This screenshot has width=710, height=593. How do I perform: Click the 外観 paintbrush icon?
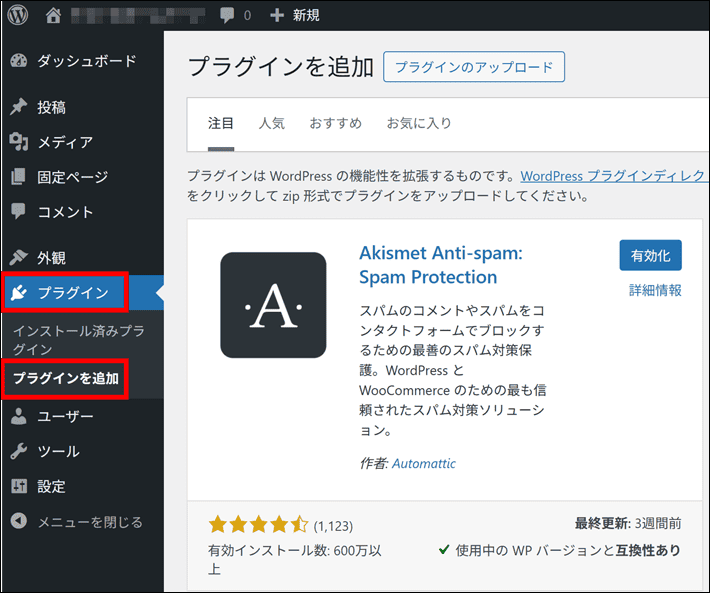pyautogui.click(x=19, y=257)
